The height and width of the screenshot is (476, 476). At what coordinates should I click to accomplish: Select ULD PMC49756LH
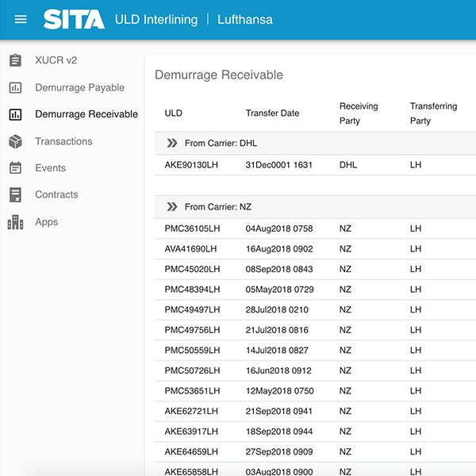[x=192, y=330]
